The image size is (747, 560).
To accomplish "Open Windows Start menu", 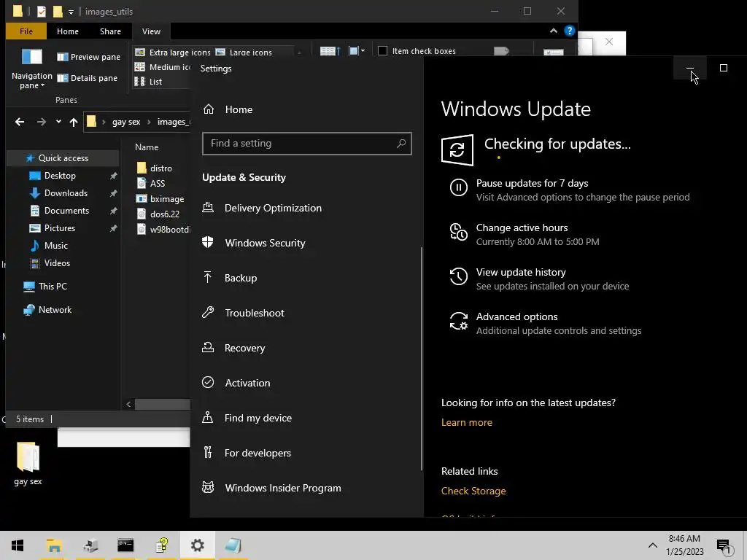I will coord(18,545).
